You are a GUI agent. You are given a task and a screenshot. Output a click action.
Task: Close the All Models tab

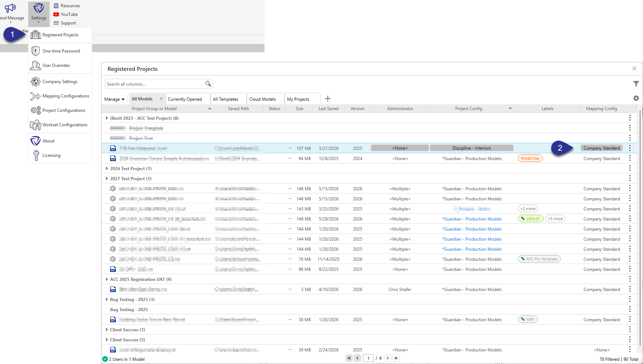tap(161, 99)
